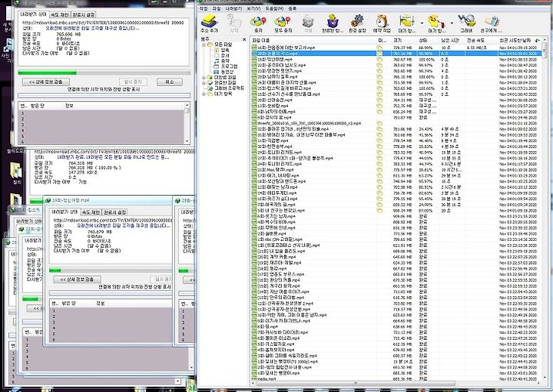This screenshot has width=553, height=392.
Task: Select the 문서 (documents) category icon
Action: tap(217, 55)
